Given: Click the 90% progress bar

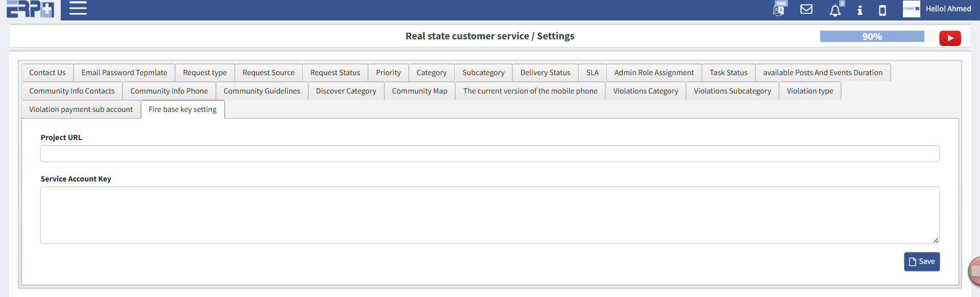Looking at the screenshot, I should coord(872,36).
